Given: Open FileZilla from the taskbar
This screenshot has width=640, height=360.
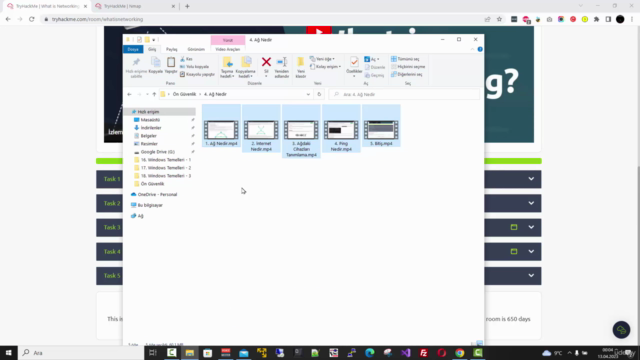Looking at the screenshot, I should [424, 353].
